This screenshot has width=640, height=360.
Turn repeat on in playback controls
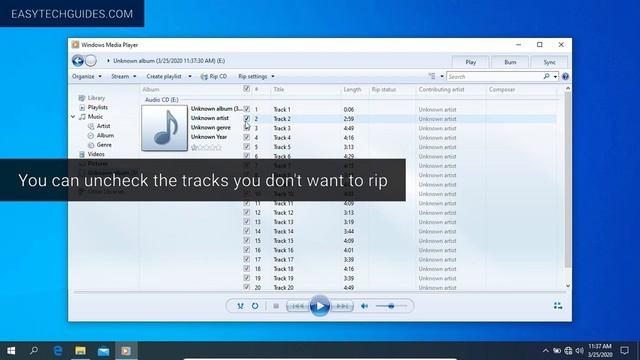coord(255,306)
